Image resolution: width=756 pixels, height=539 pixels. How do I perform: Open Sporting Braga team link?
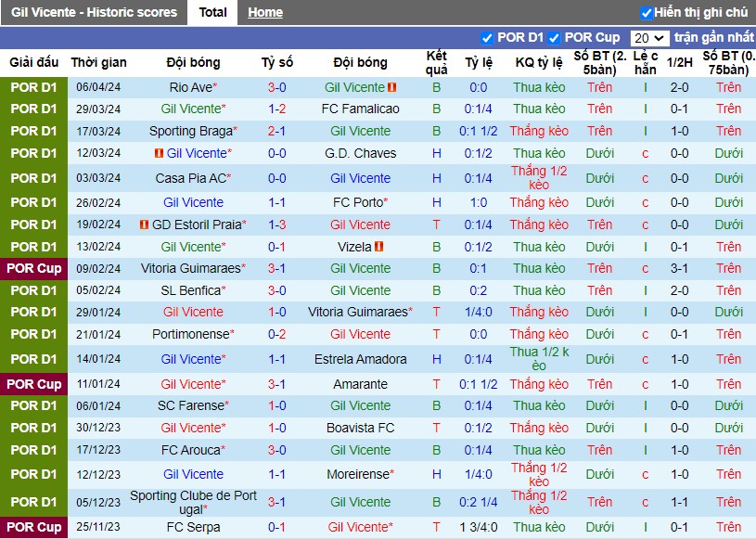[x=191, y=131]
